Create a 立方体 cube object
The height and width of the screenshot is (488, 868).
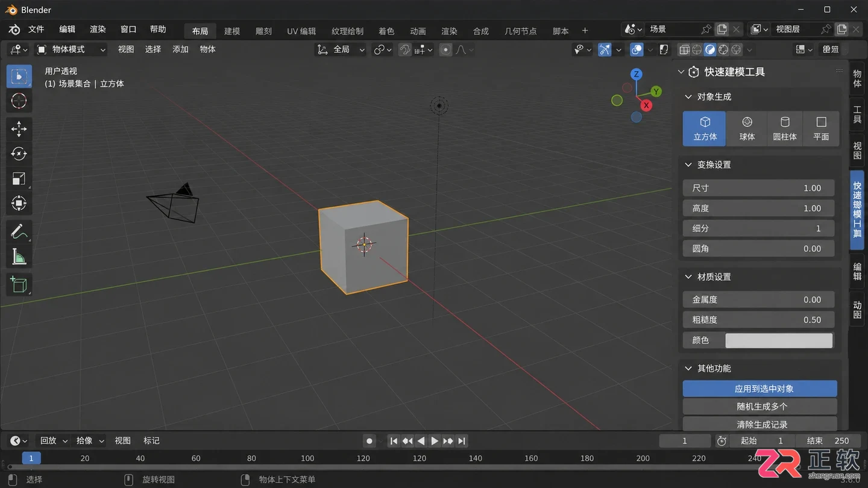pyautogui.click(x=705, y=128)
